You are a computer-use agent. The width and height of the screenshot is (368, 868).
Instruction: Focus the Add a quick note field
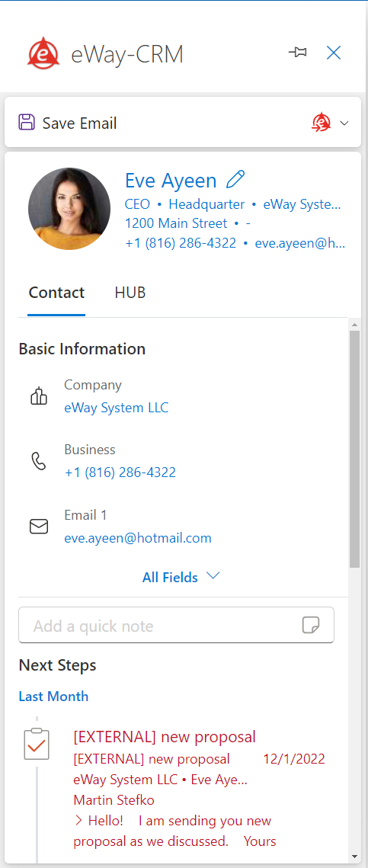pyautogui.click(x=176, y=626)
